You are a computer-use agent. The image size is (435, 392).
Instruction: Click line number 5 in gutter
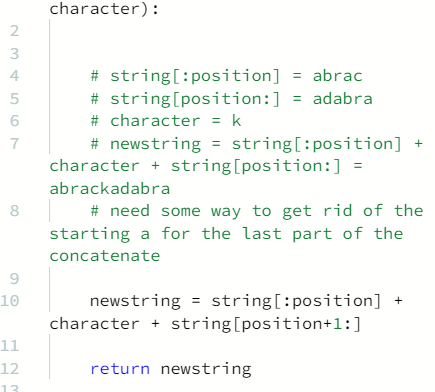(14, 99)
